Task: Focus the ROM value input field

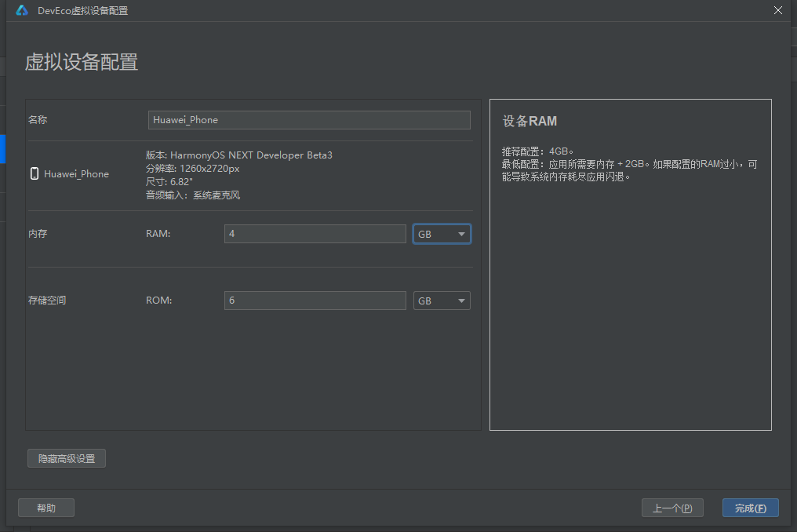Action: pos(315,301)
